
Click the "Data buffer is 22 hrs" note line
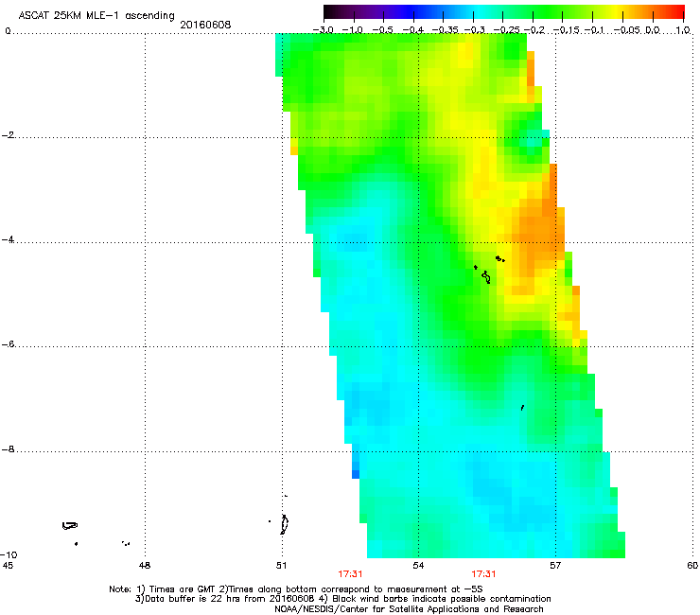(342, 599)
